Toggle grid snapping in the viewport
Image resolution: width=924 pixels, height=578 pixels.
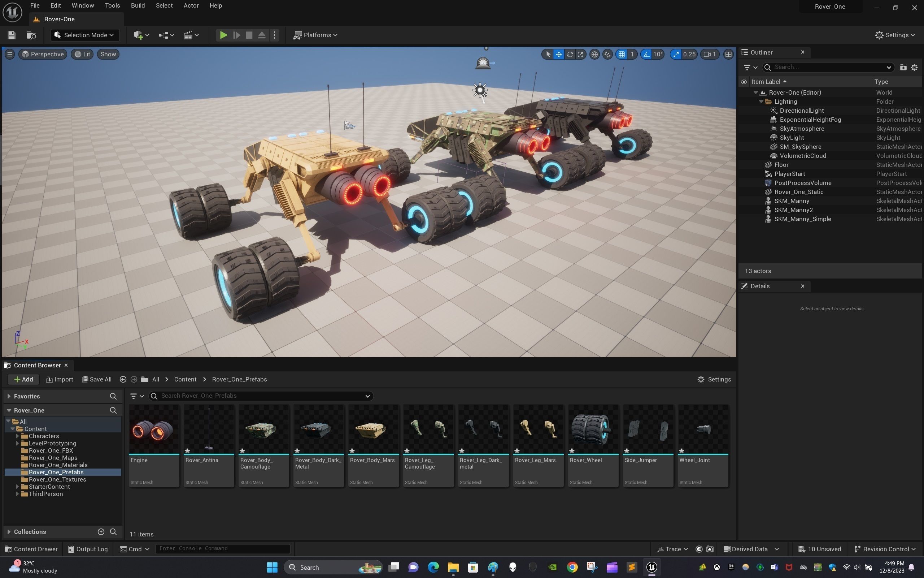coord(622,54)
